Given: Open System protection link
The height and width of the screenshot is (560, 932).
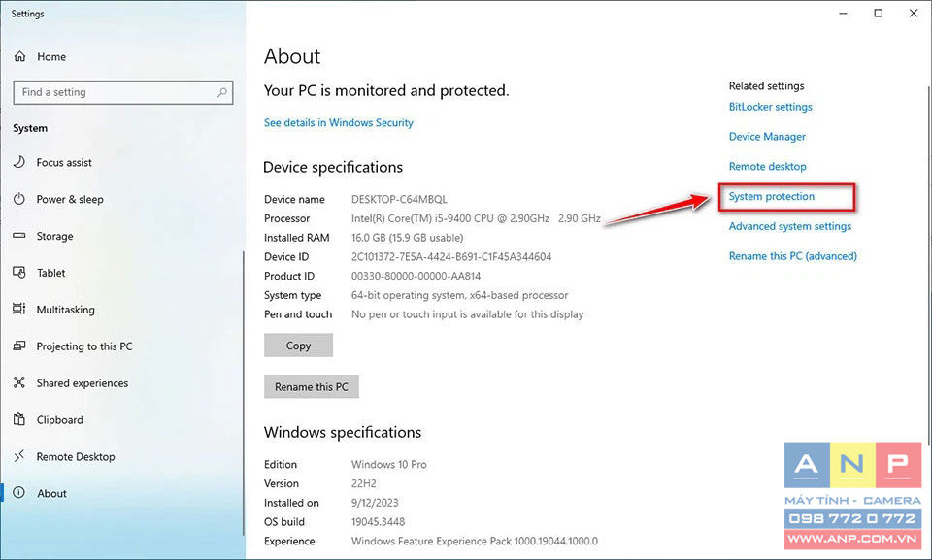Looking at the screenshot, I should point(772,196).
